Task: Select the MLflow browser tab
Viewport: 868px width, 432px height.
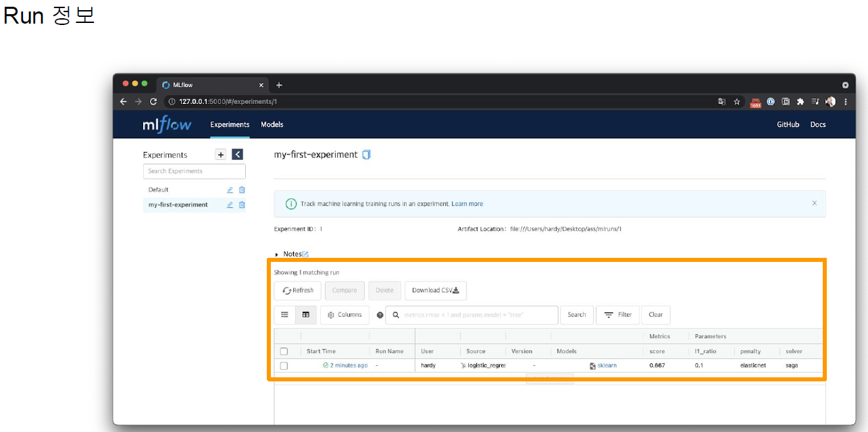Action: 213,85
